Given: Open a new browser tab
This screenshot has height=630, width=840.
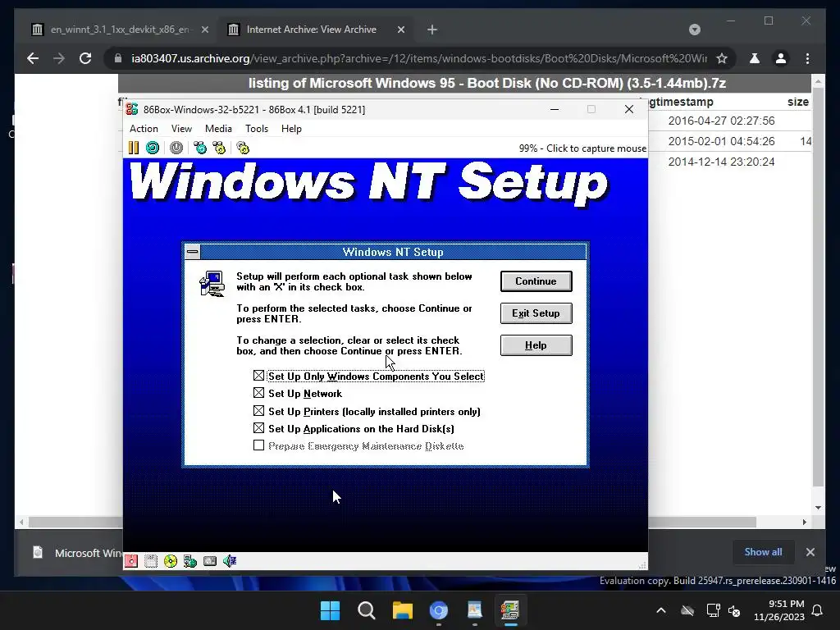Looking at the screenshot, I should pos(432,30).
